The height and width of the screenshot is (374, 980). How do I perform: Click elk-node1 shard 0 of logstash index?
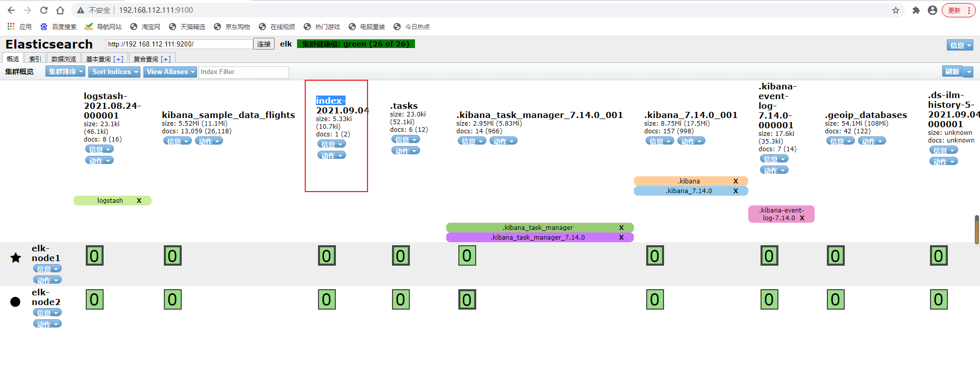[x=94, y=256]
